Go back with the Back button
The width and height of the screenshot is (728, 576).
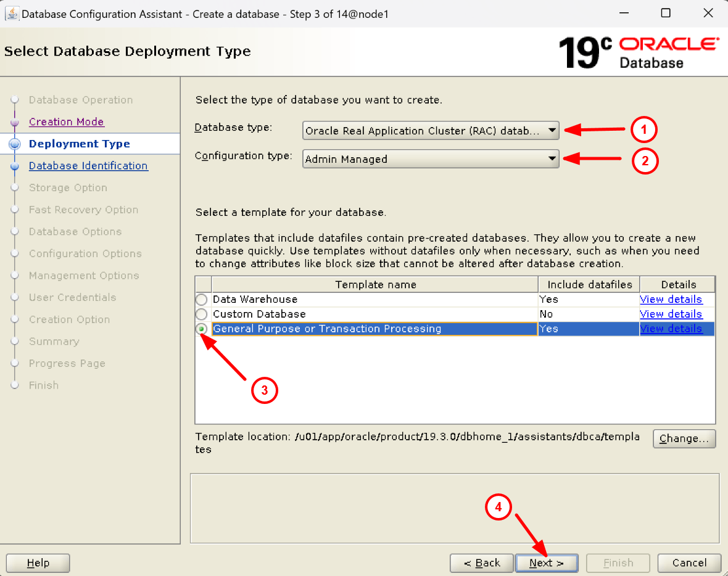click(x=482, y=563)
